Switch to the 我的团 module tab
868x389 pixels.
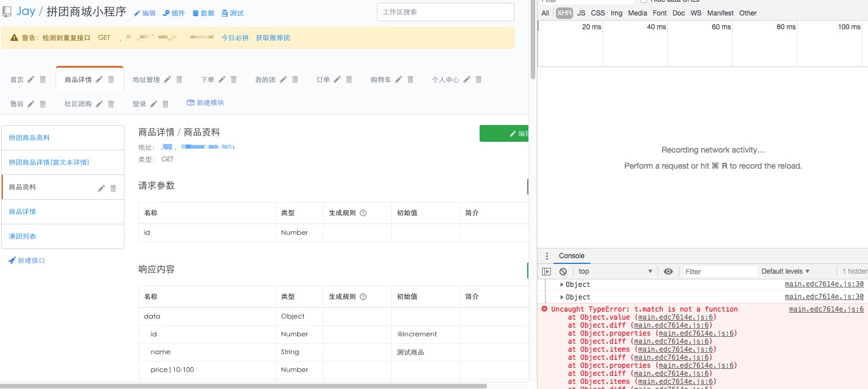265,80
